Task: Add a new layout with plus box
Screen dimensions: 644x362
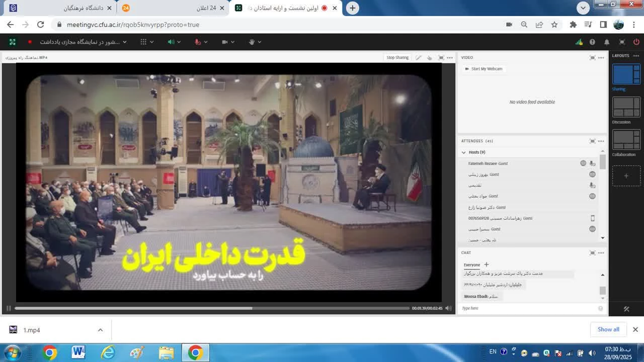Action: point(626,176)
